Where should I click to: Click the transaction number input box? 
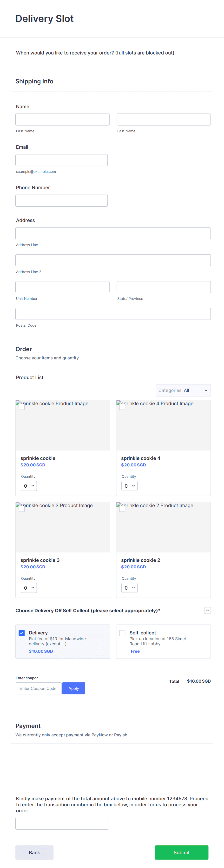tap(61, 823)
